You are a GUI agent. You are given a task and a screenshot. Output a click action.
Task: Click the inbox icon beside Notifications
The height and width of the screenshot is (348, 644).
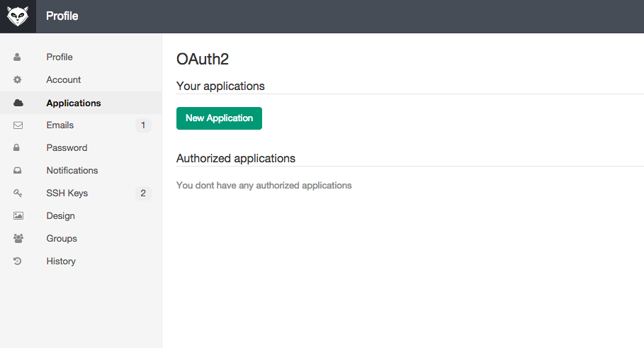[x=18, y=171]
